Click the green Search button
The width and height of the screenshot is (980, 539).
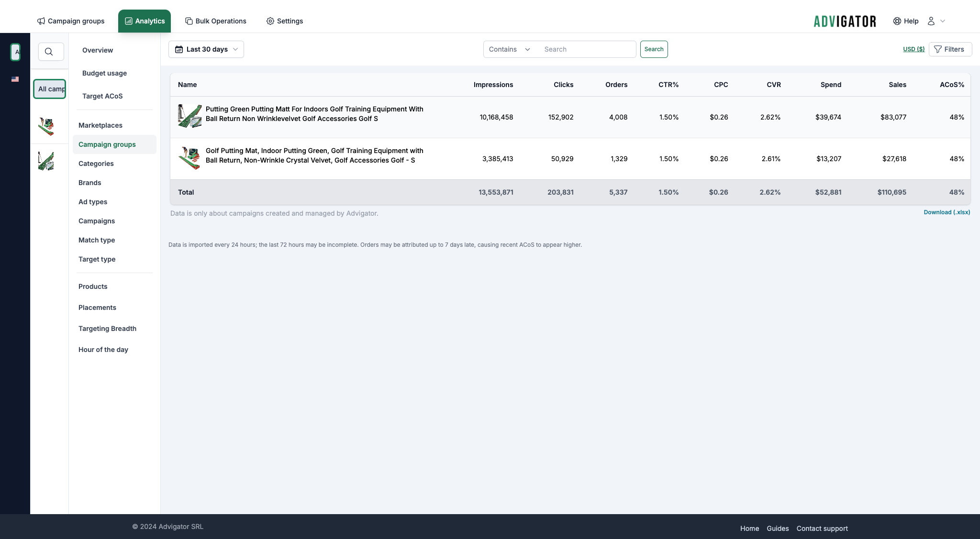click(x=654, y=49)
